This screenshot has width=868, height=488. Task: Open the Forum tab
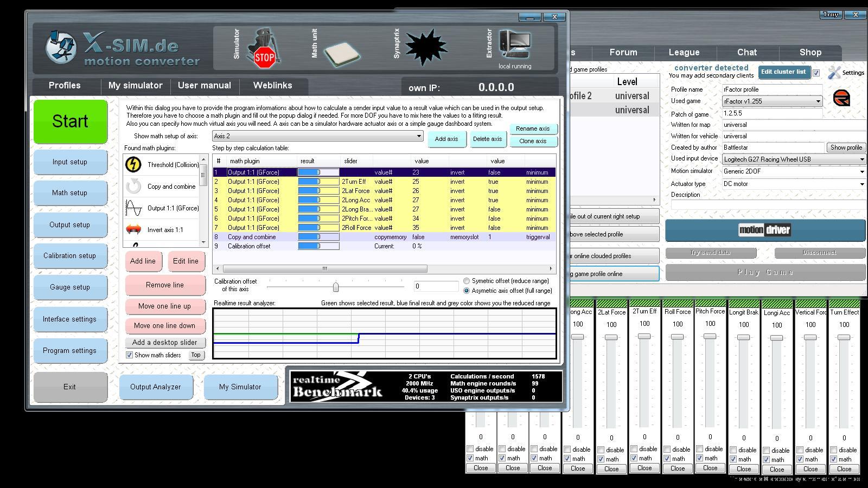(623, 53)
